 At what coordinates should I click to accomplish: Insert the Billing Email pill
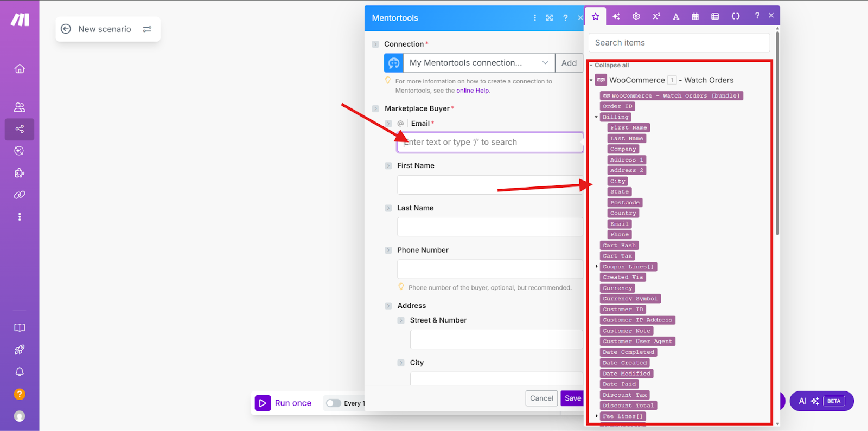tap(620, 224)
